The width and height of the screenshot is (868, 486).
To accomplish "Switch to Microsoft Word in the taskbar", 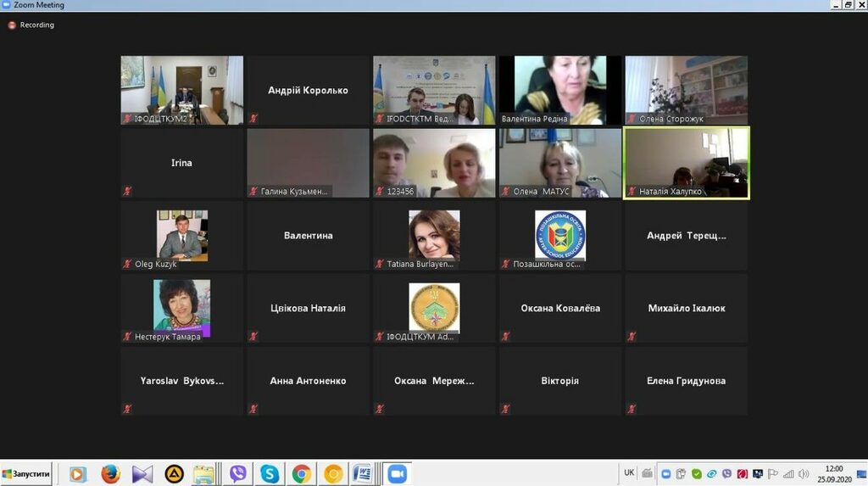I will pyautogui.click(x=362, y=473).
